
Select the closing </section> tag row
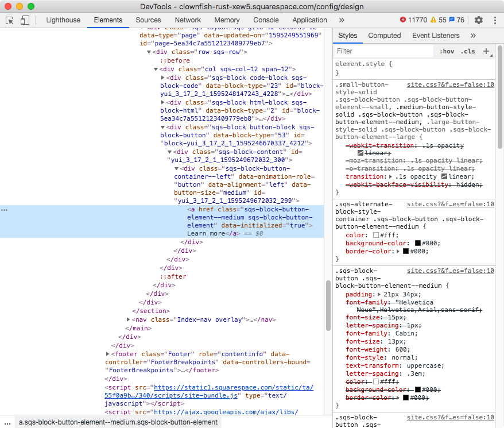(x=151, y=311)
